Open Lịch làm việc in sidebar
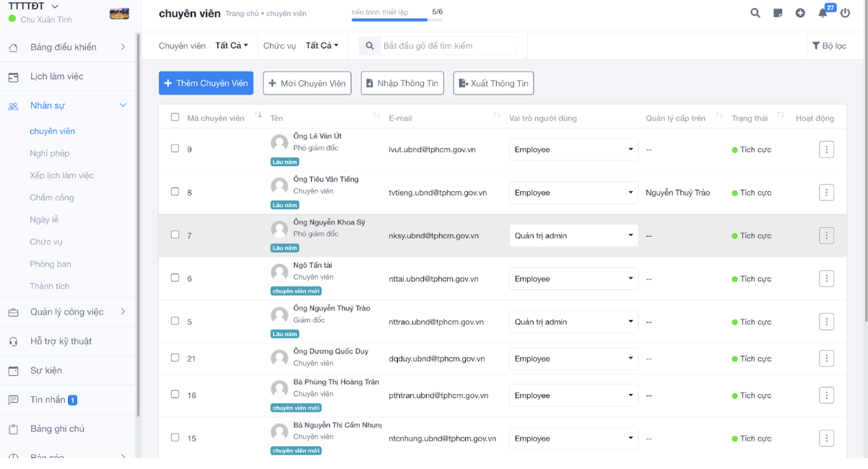Image resolution: width=868 pixels, height=469 pixels. 56,76
